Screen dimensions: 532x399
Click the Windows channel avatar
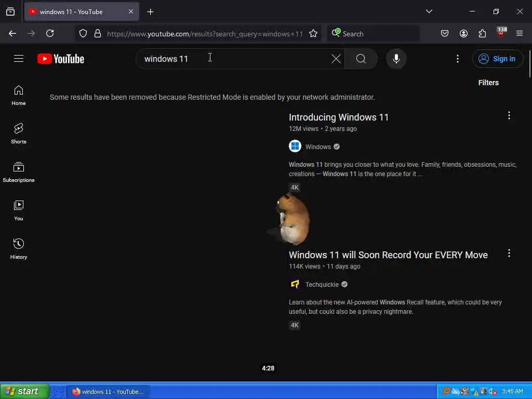point(295,147)
